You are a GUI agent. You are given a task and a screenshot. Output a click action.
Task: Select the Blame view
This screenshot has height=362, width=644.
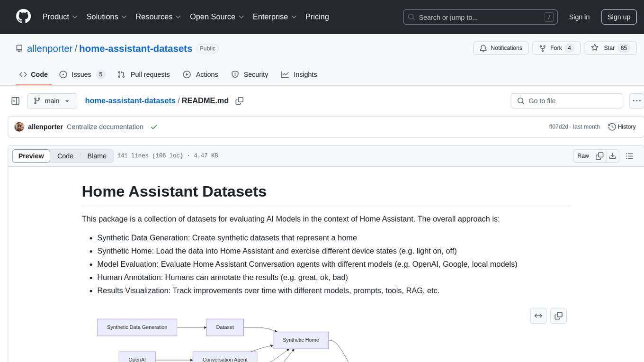point(97,156)
